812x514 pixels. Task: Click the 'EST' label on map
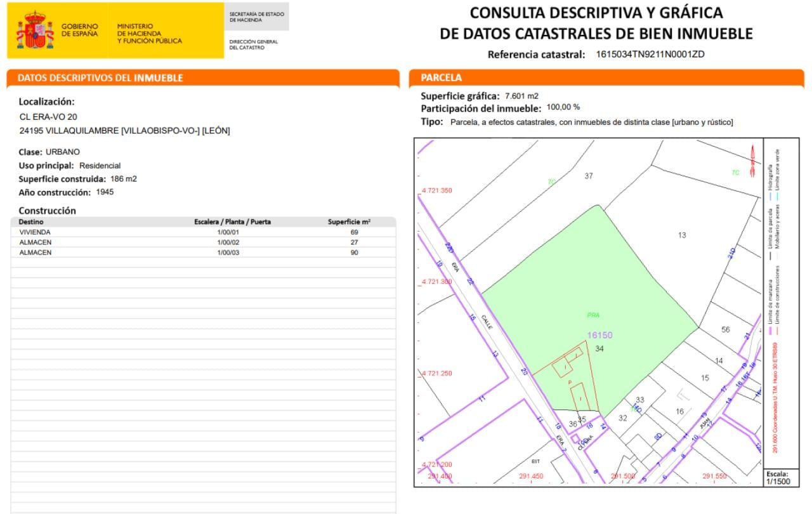[535, 461]
